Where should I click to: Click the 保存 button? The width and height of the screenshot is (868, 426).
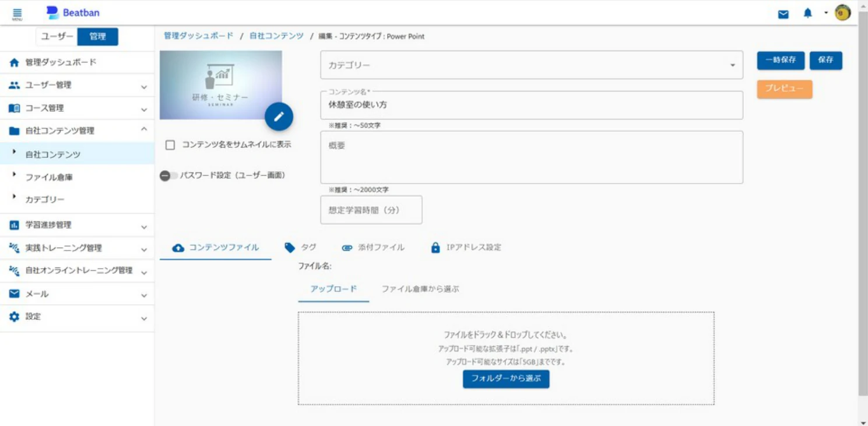pos(826,60)
